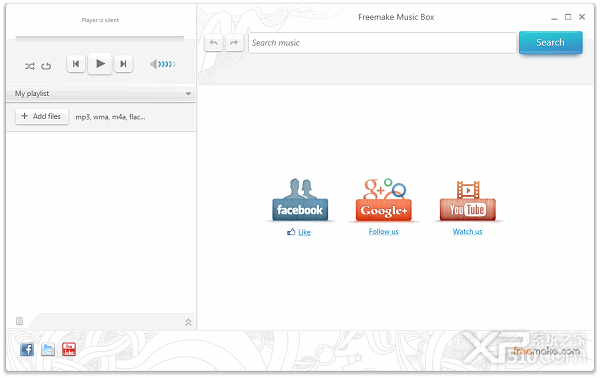Open the small YouTube icon in footer
This screenshot has height=378, width=600.
tap(69, 349)
